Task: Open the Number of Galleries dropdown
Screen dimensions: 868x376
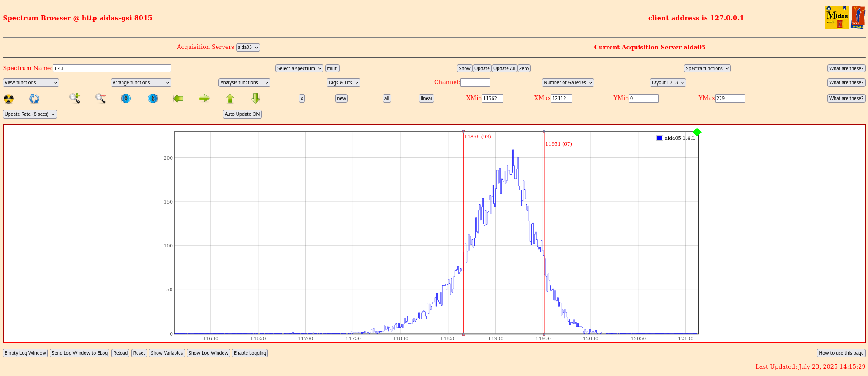Action: click(x=568, y=82)
